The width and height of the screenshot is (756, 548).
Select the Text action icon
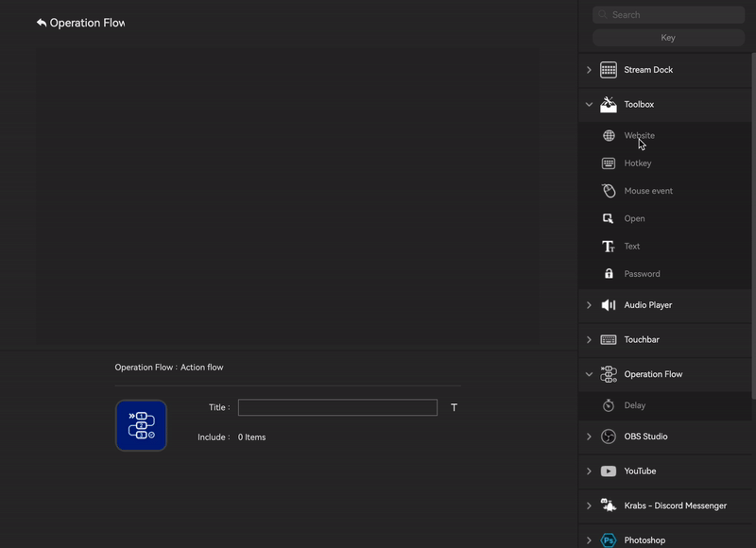point(609,247)
